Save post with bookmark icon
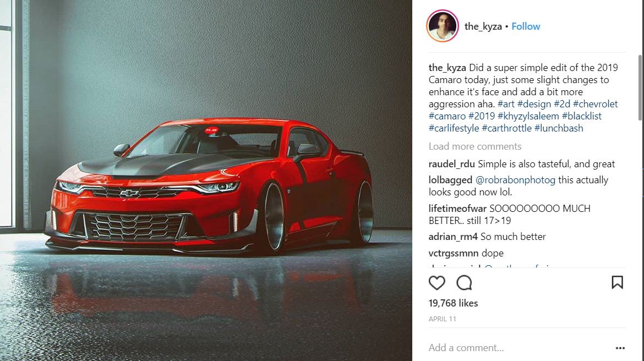The width and height of the screenshot is (644, 361). 617,282
